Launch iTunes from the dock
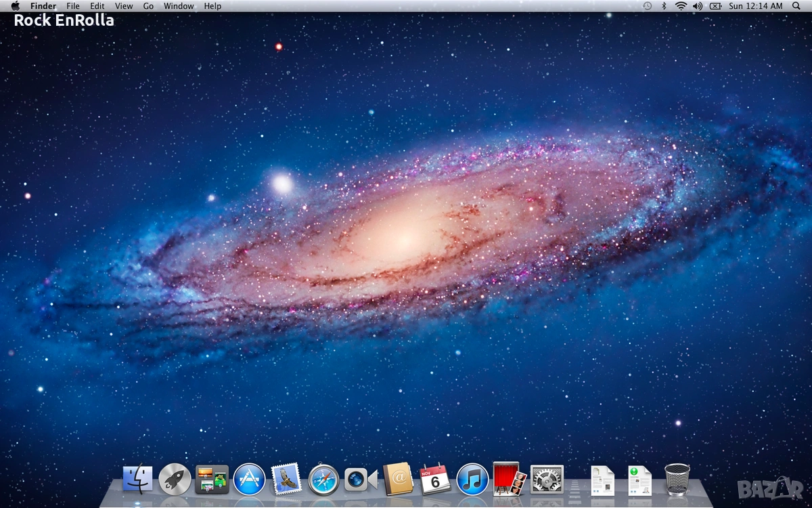 click(x=472, y=480)
